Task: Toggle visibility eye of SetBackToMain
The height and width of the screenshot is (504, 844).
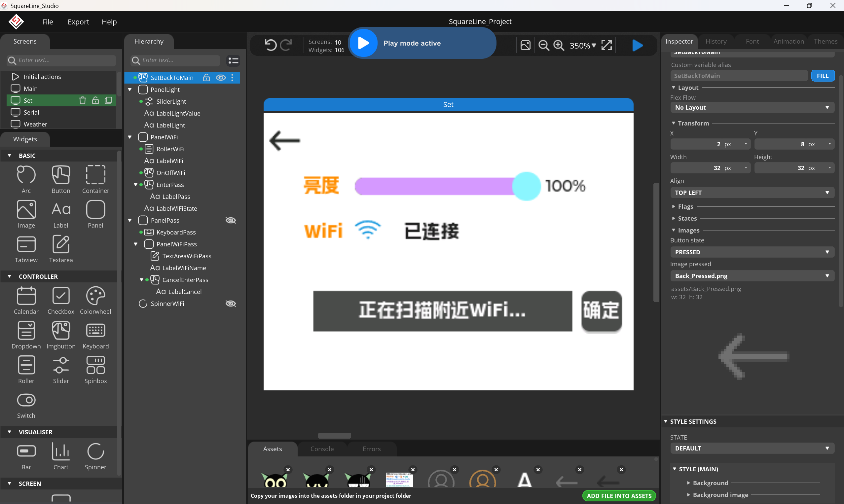Action: [221, 78]
